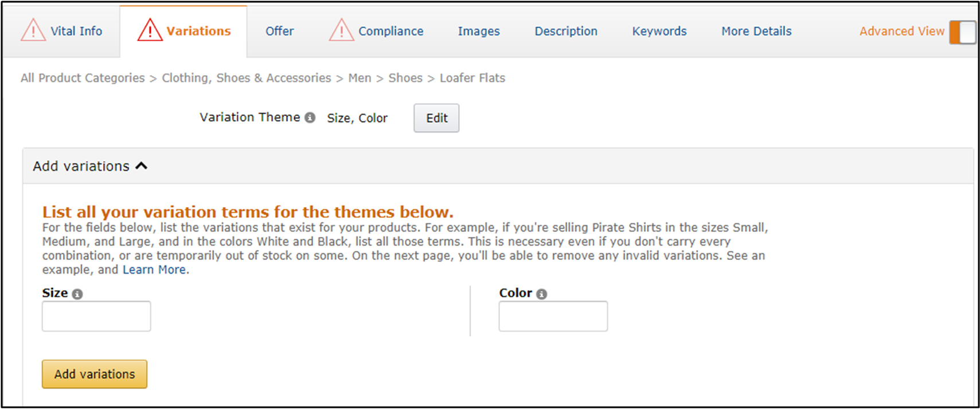Click the Vital Info warning triangle icon

33,30
